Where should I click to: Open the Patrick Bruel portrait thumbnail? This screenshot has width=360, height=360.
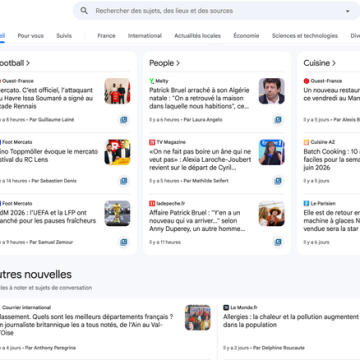pyautogui.click(x=272, y=91)
